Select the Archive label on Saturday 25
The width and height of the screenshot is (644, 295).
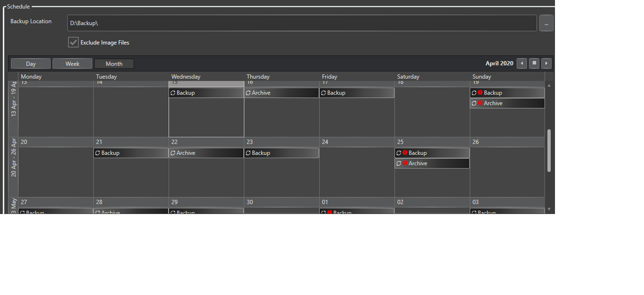(418, 163)
